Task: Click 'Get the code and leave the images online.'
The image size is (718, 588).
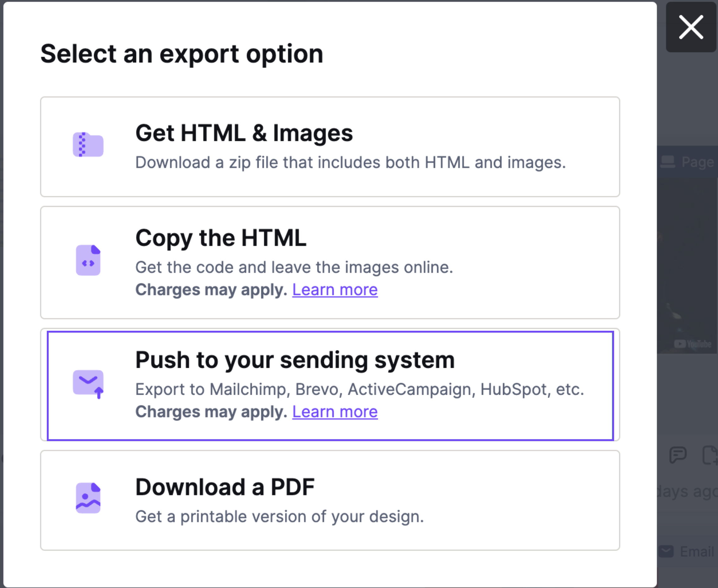Action: 294,267
